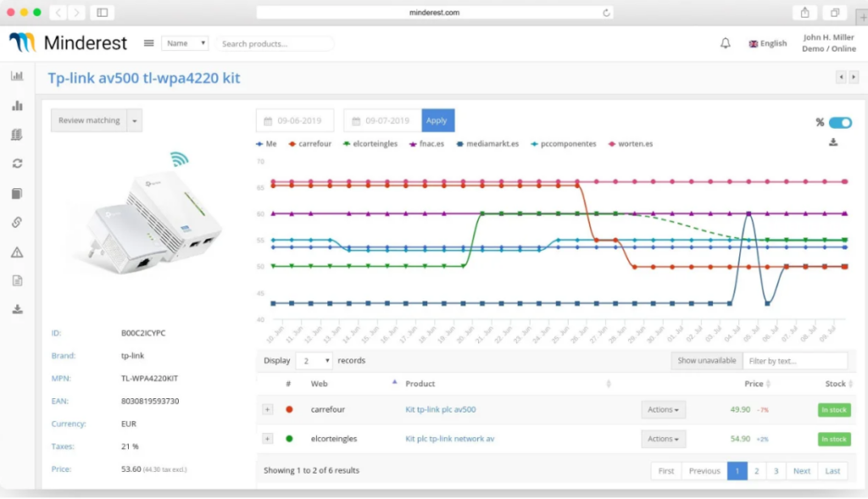Open the notifications bell
868x499 pixels.
pos(726,43)
